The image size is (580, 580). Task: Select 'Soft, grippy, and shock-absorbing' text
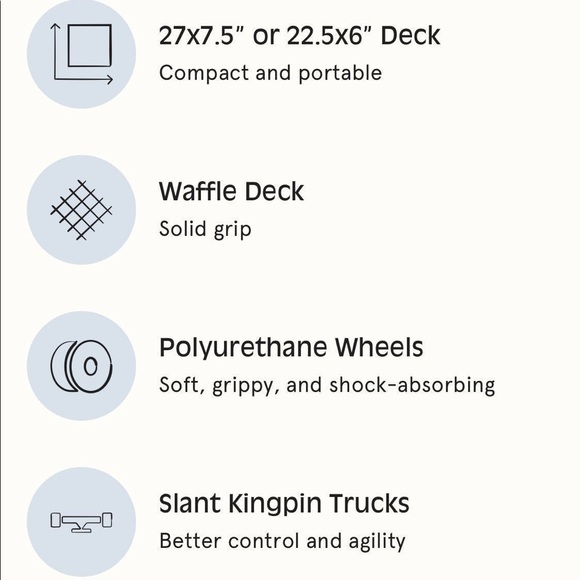point(327,385)
